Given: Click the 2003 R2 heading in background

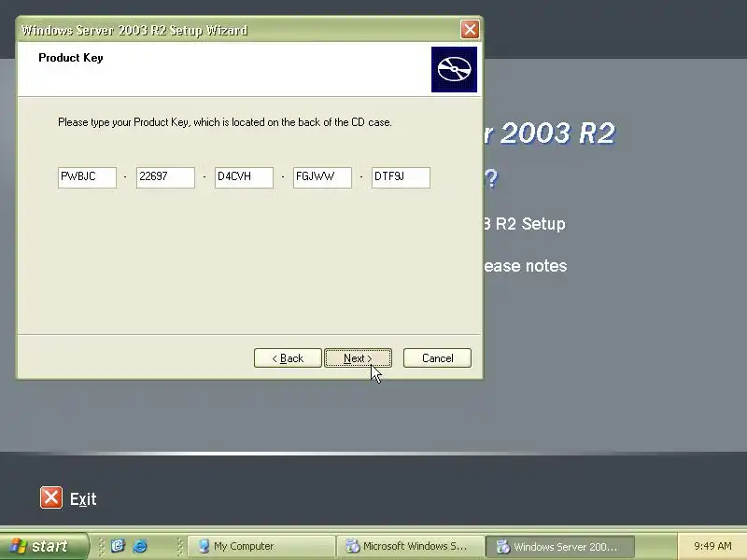Looking at the screenshot, I should click(550, 133).
